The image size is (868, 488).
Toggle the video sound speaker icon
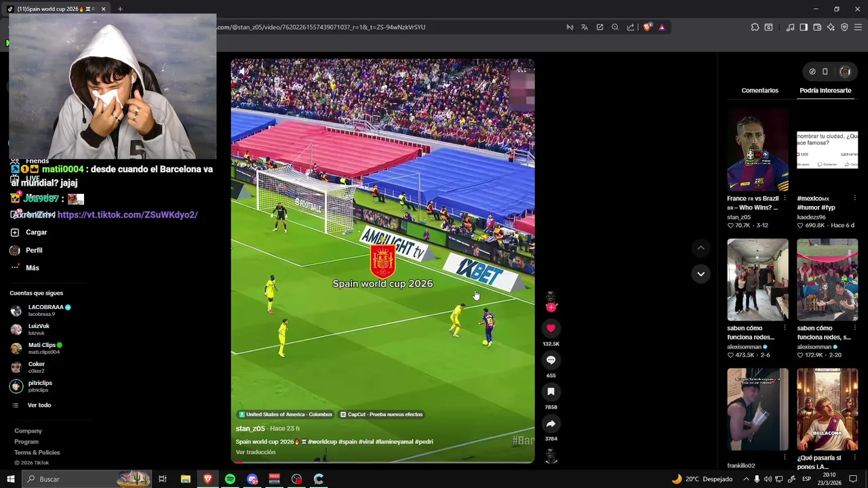(243, 70)
